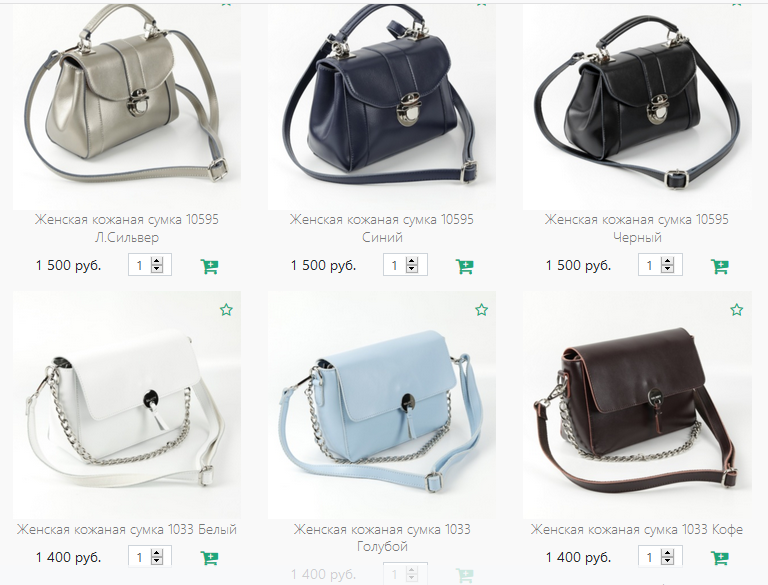Click quantity field for Кофе bag
Screen dimensions: 768x585
[x=650, y=557]
